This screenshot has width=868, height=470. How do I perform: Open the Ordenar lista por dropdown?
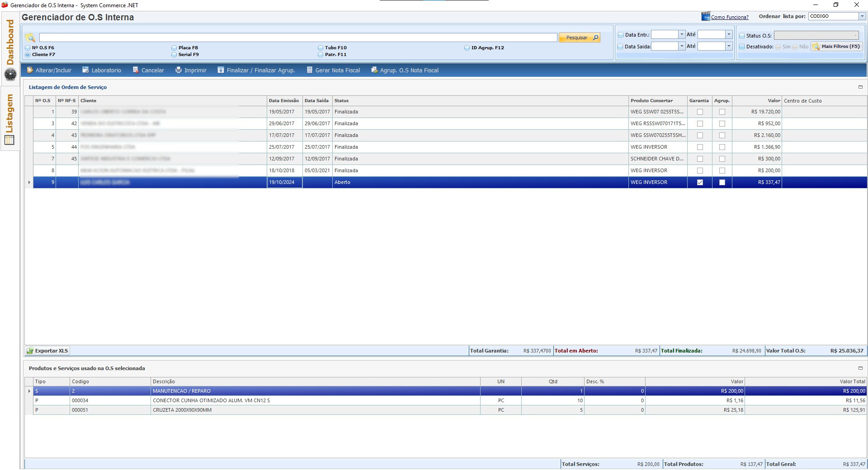tap(862, 16)
